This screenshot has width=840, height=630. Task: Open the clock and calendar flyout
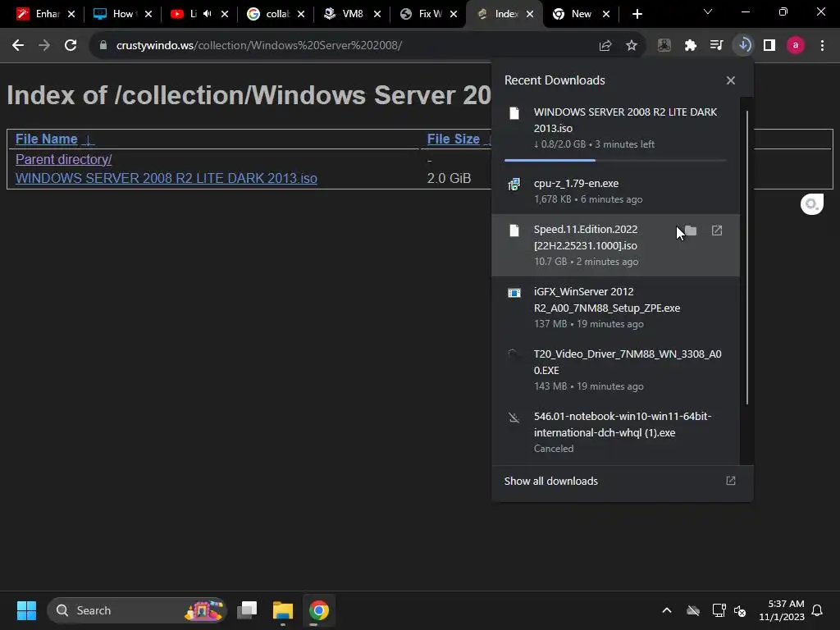click(x=782, y=610)
